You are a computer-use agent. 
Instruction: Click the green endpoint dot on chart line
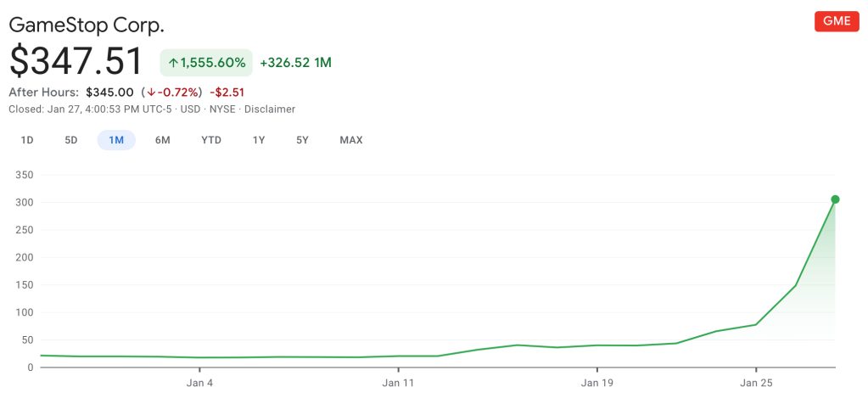click(x=835, y=199)
